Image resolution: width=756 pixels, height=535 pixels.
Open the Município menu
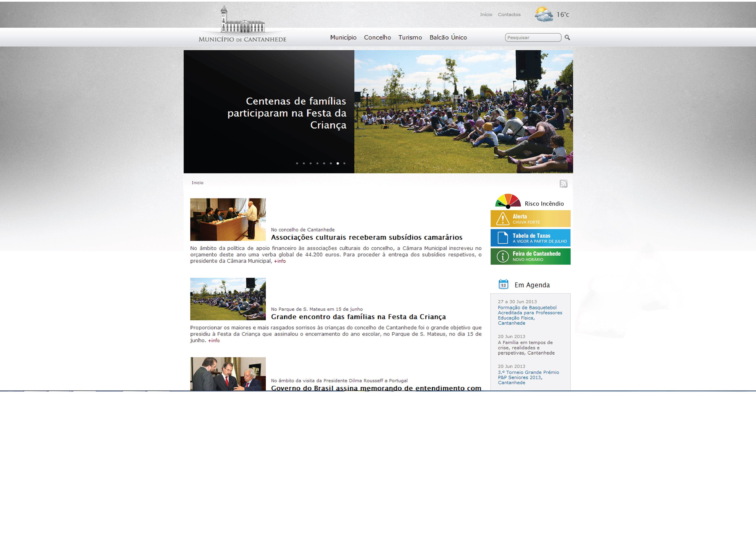pyautogui.click(x=343, y=38)
